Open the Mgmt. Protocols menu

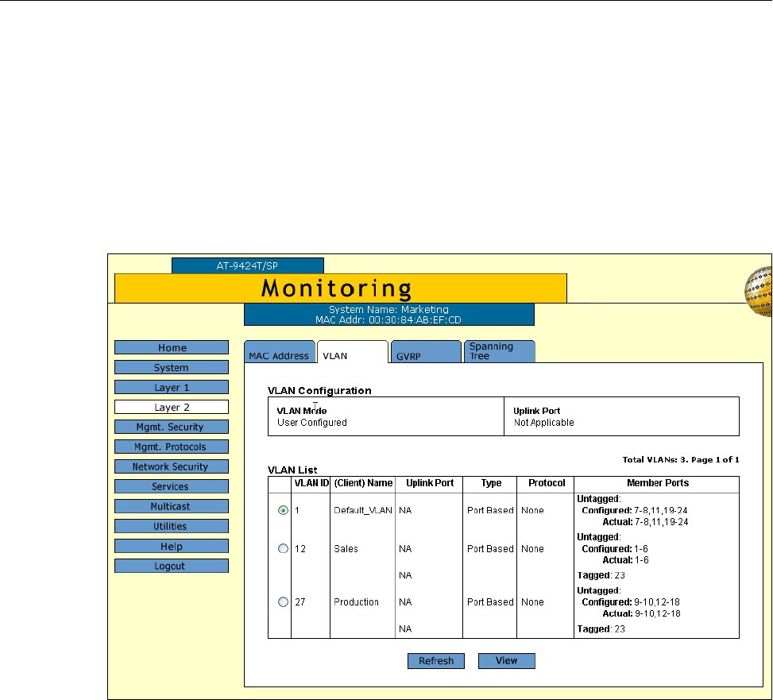172,447
